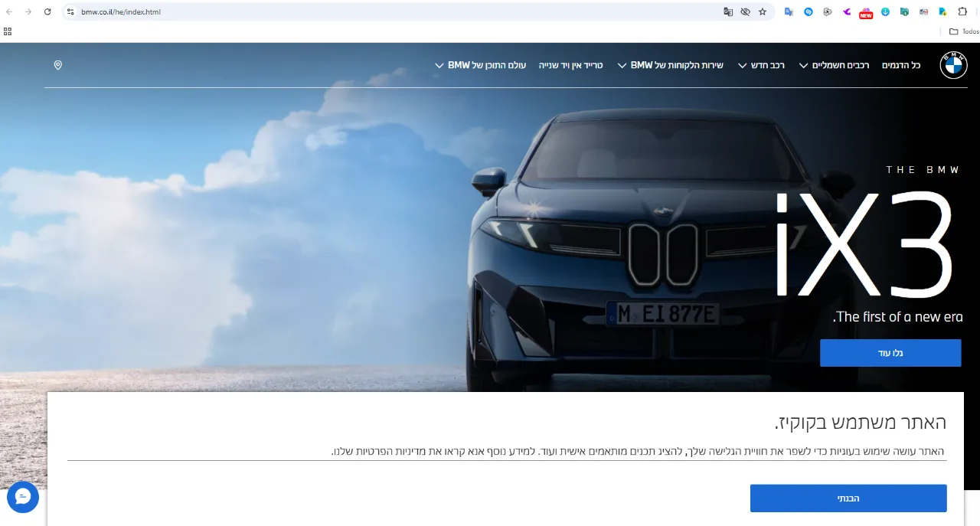Expand the chevron beside רכב חדש
This screenshot has height=526, width=980.
click(x=742, y=66)
